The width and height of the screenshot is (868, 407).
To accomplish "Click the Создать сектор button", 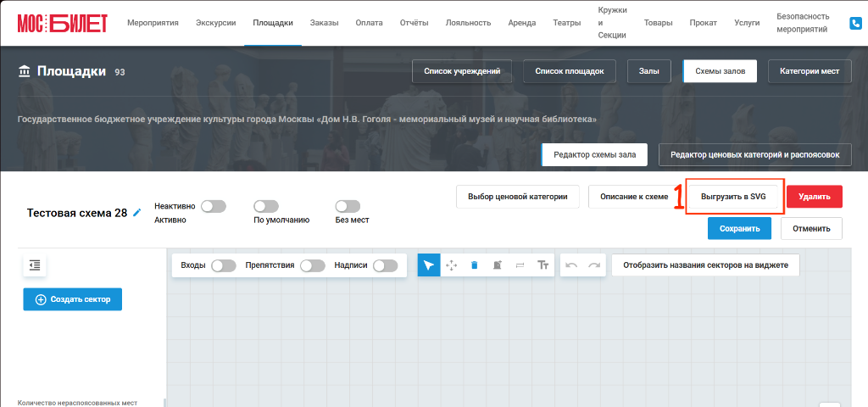I will coord(73,299).
